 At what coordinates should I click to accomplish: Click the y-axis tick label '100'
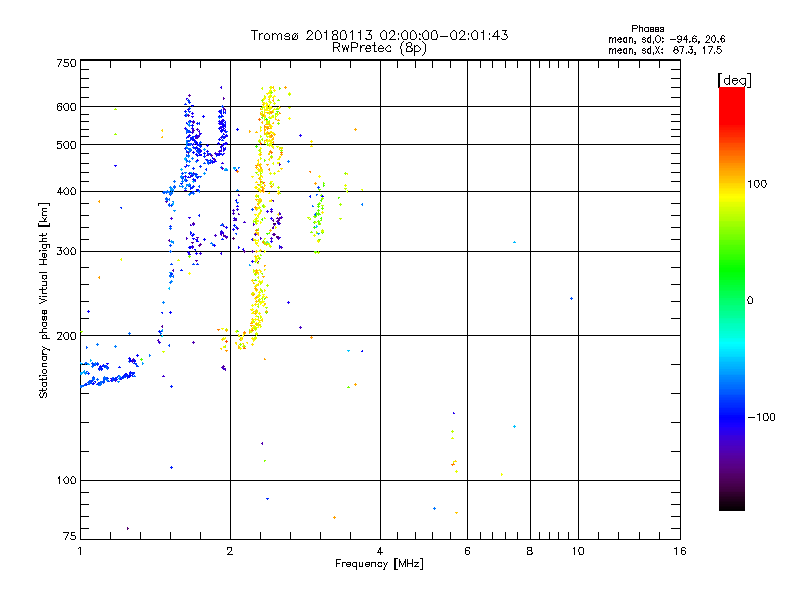click(66, 480)
